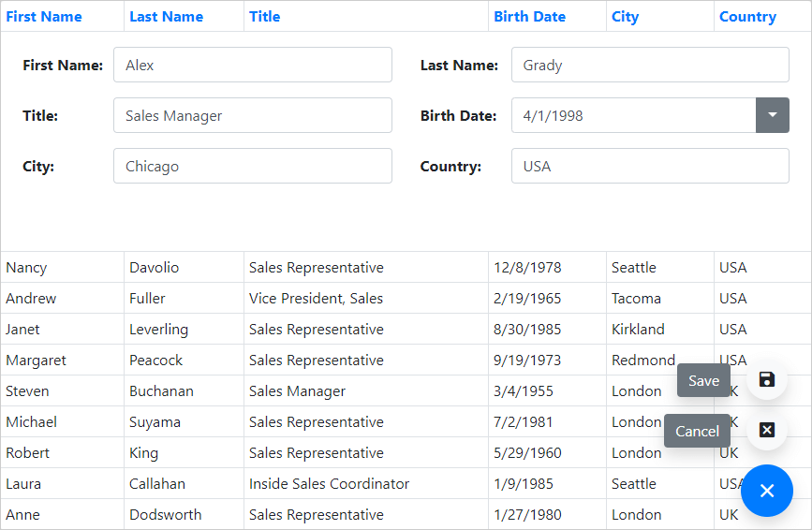Click the First Name field containing Alex
This screenshot has width=812, height=530.
tap(252, 65)
